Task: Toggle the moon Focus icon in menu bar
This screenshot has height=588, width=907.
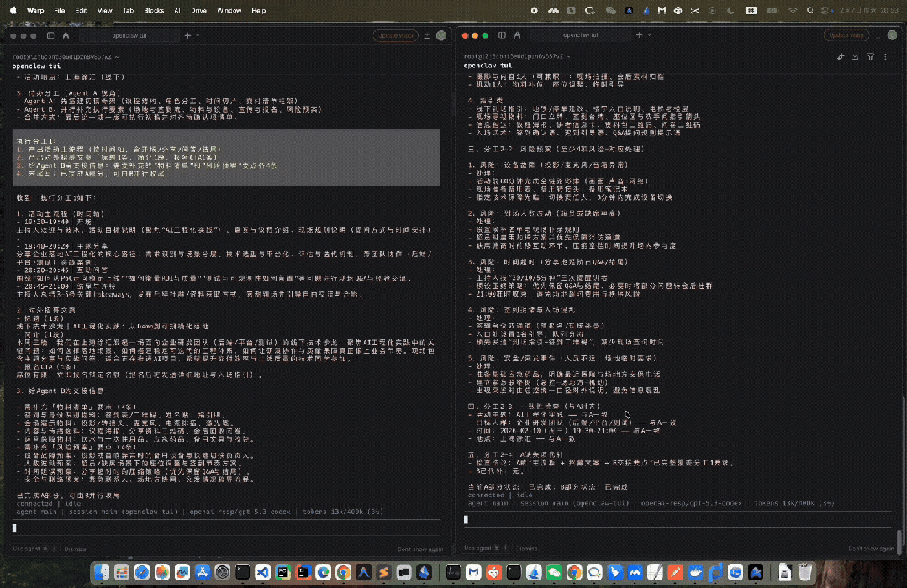Action: tap(730, 10)
